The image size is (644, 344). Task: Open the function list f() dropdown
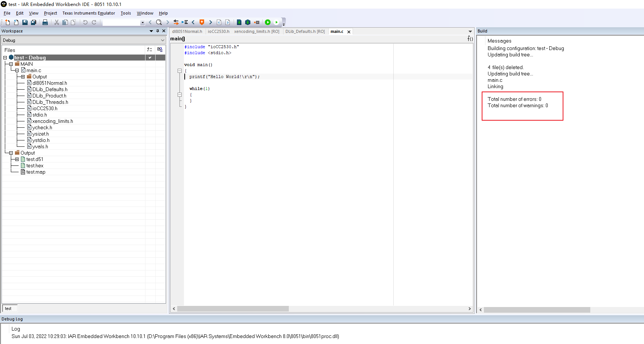click(470, 38)
